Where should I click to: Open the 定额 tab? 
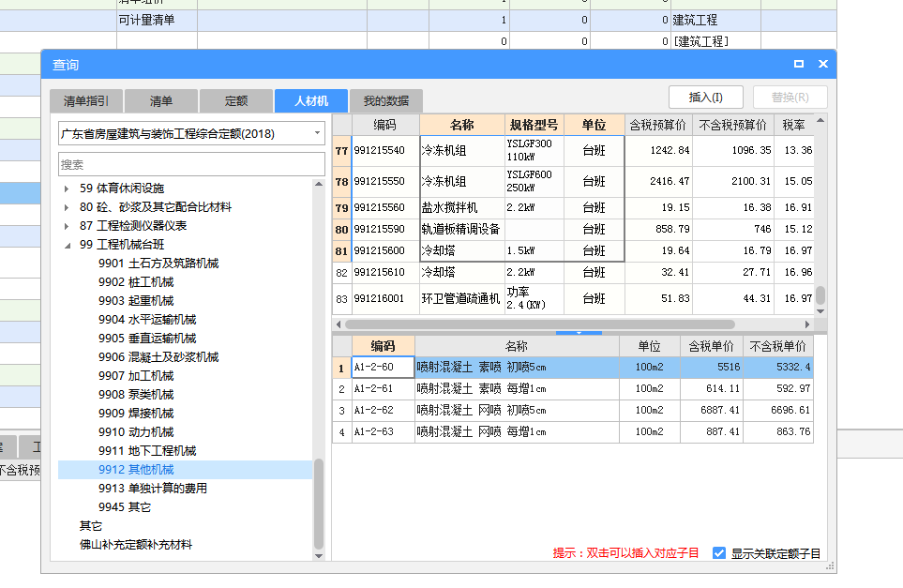236,100
